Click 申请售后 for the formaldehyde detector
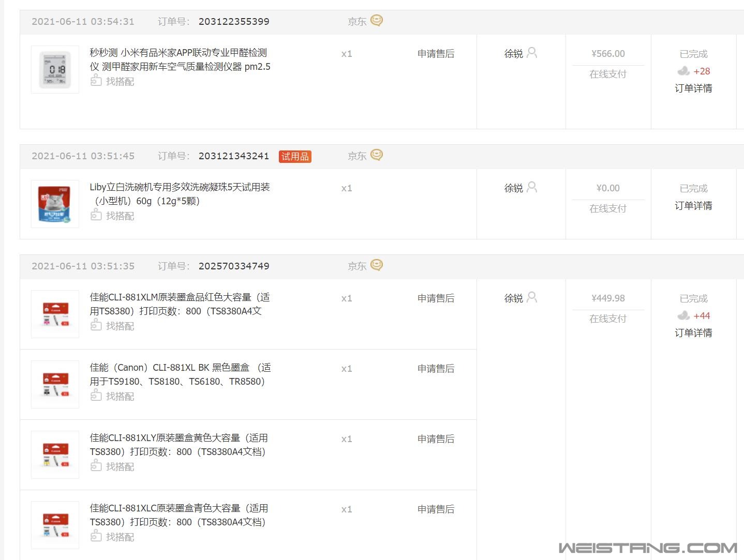Image resolution: width=744 pixels, height=560 pixels. pyautogui.click(x=436, y=53)
